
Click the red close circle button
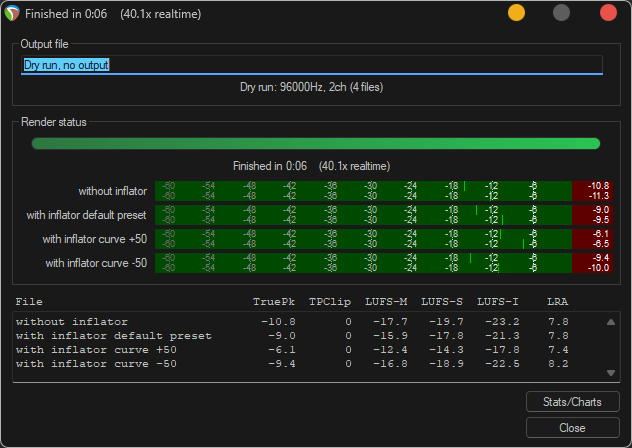(x=608, y=13)
